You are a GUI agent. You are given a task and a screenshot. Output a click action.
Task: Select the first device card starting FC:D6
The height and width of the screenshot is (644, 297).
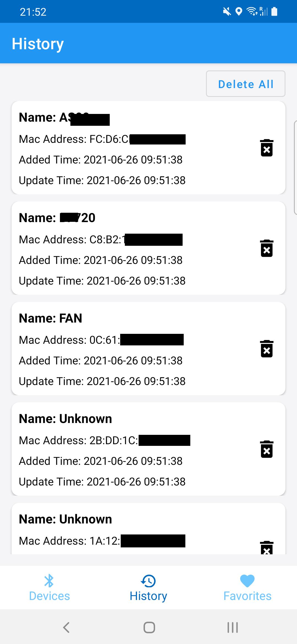pyautogui.click(x=148, y=148)
